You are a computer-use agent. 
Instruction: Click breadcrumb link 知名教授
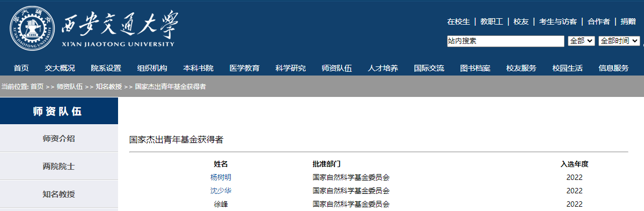click(109, 86)
